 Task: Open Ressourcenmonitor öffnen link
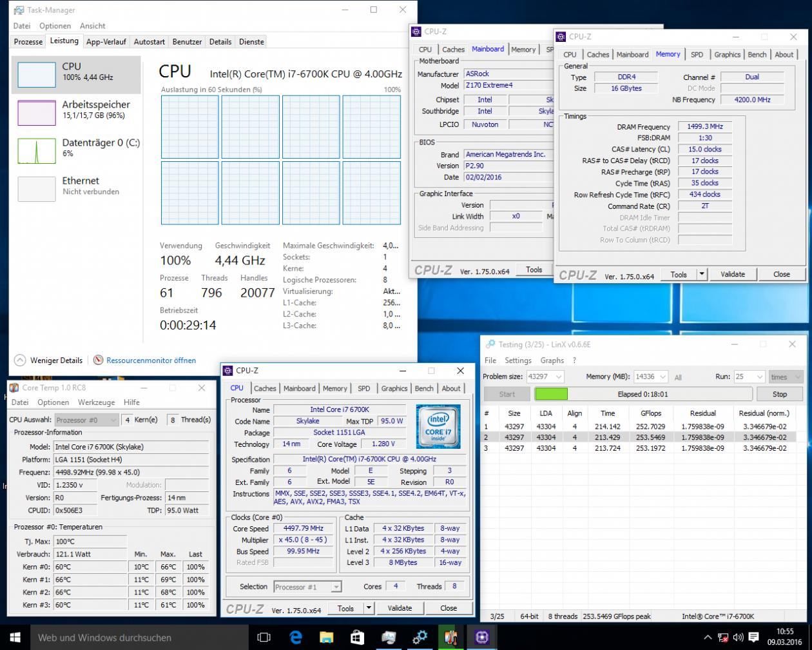point(151,360)
